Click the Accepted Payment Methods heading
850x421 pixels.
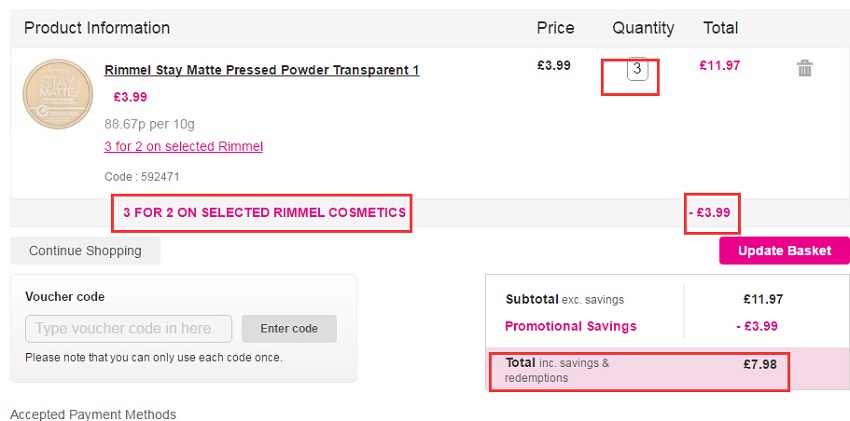coord(93,414)
